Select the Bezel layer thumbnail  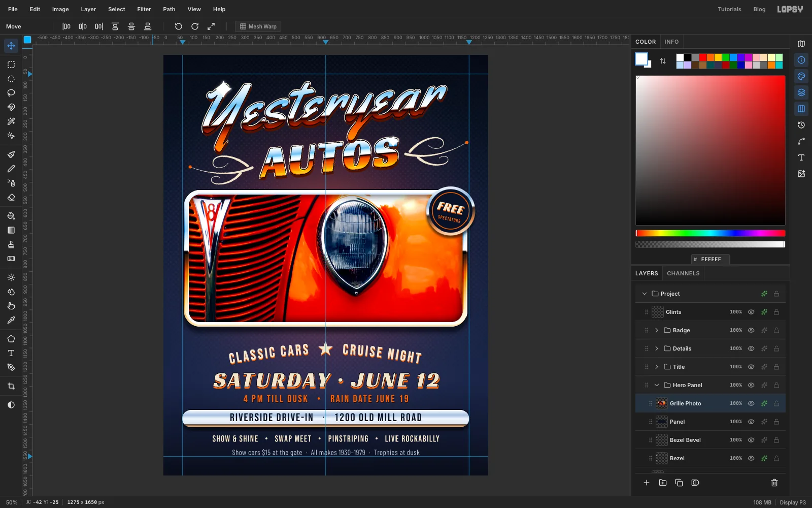(662, 458)
